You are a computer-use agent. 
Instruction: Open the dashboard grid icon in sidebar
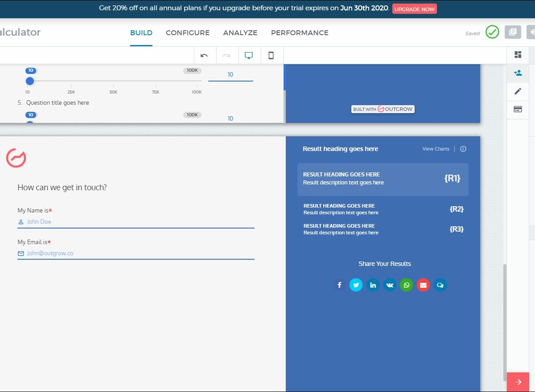tap(518, 55)
